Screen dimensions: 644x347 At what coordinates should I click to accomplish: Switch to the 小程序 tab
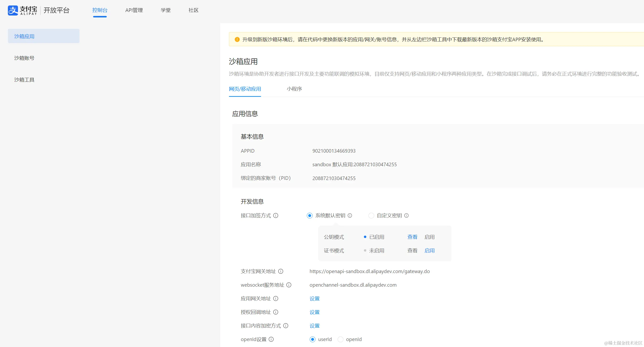(x=294, y=89)
